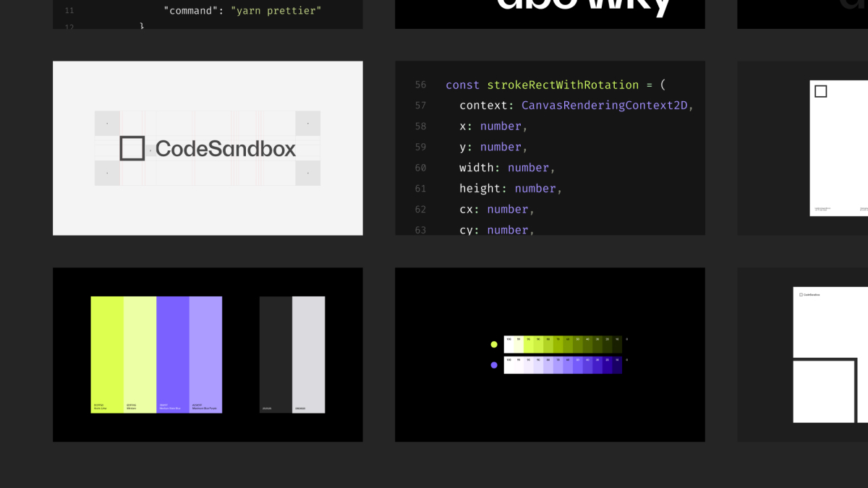Select the Arctic Lime color swatch

[107, 355]
